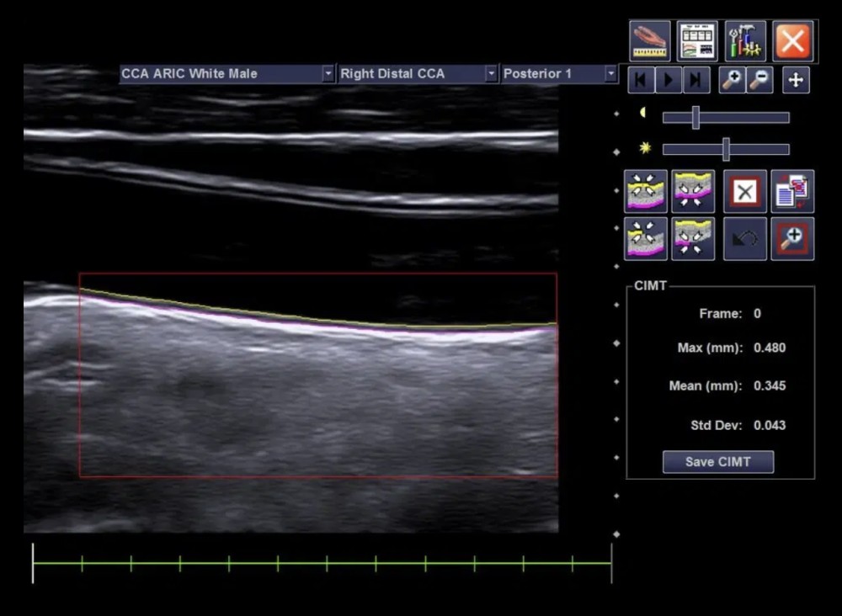Zoom to the region of interest
Image resolution: width=842 pixels, height=616 pixels.
pyautogui.click(x=792, y=239)
